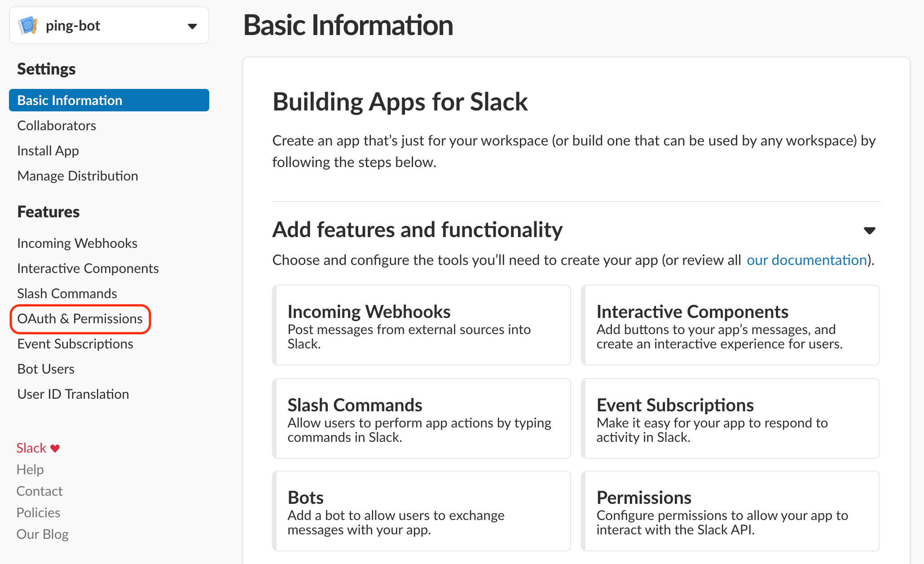
Task: Select the Bots feature card
Action: point(421,511)
